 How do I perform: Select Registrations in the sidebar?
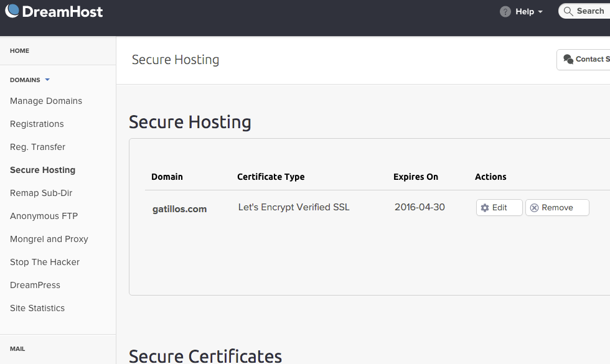point(37,124)
